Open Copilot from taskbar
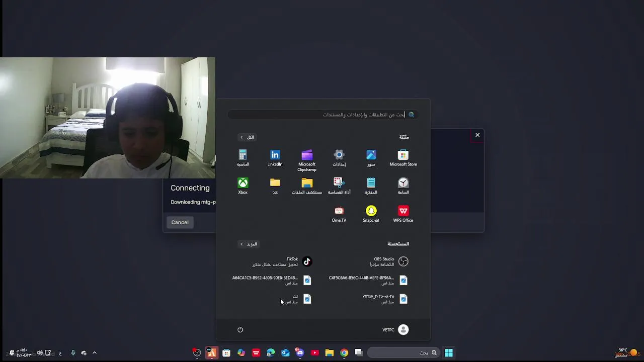This screenshot has height=362, width=644. [x=241, y=353]
